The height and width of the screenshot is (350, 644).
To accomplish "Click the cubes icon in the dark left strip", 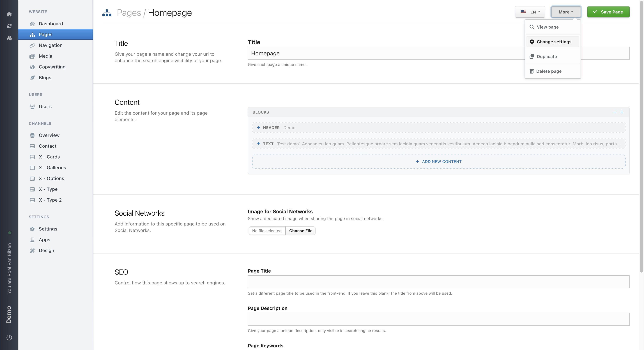I will coord(9,38).
